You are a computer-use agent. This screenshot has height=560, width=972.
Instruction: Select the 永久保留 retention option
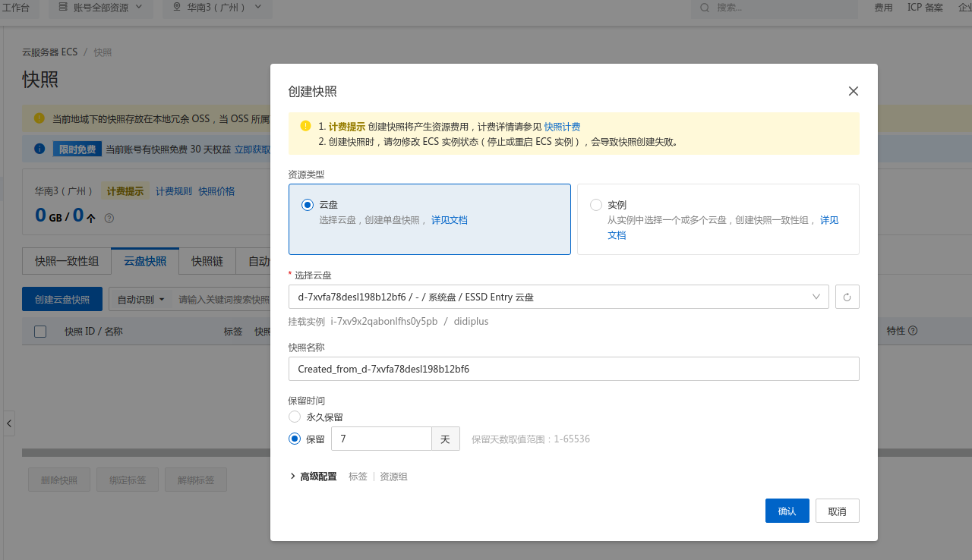click(x=295, y=417)
